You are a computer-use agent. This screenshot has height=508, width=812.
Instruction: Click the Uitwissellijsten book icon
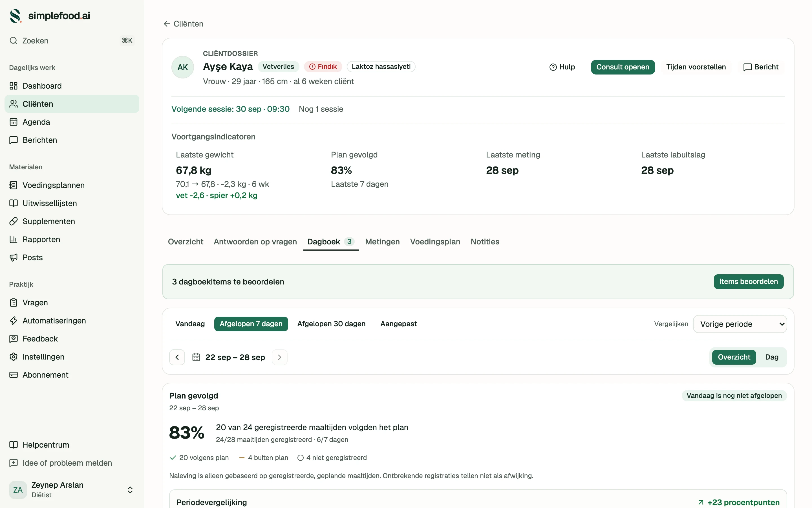tap(14, 203)
